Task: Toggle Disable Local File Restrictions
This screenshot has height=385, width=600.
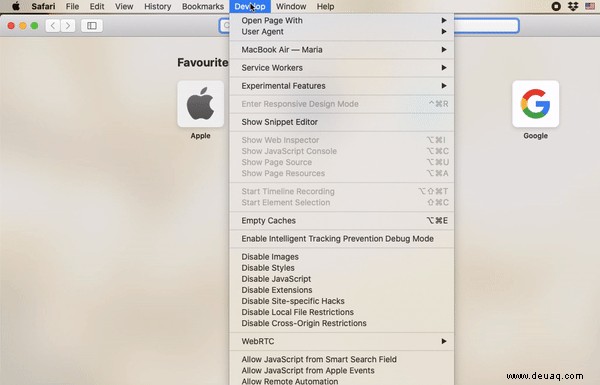Action: [342, 312]
